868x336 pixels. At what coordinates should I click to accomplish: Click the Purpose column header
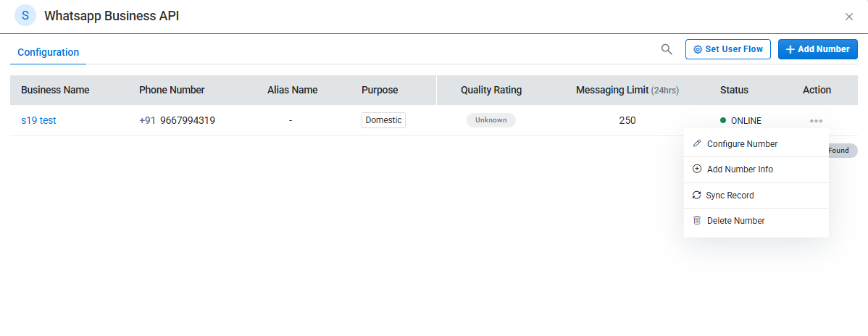[380, 91]
